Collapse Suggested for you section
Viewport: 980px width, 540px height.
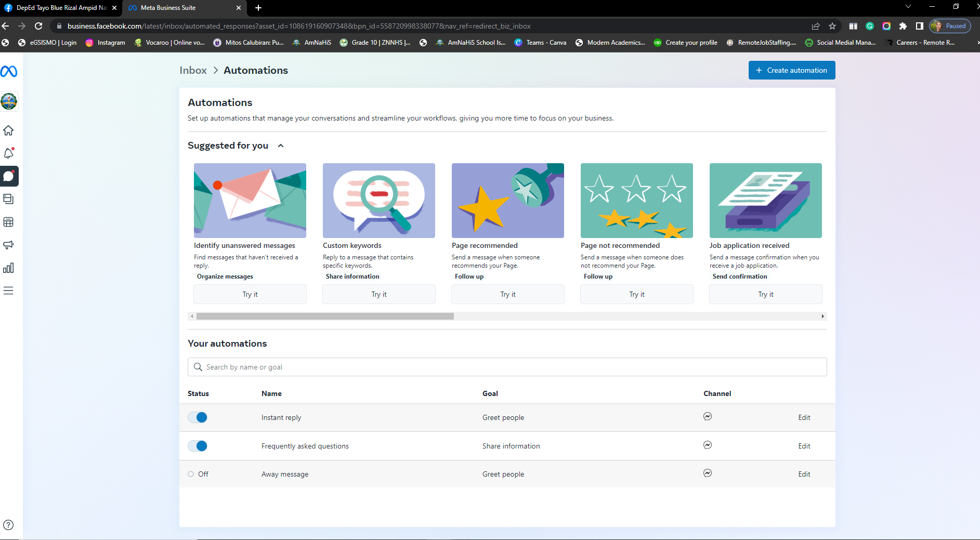coord(281,146)
